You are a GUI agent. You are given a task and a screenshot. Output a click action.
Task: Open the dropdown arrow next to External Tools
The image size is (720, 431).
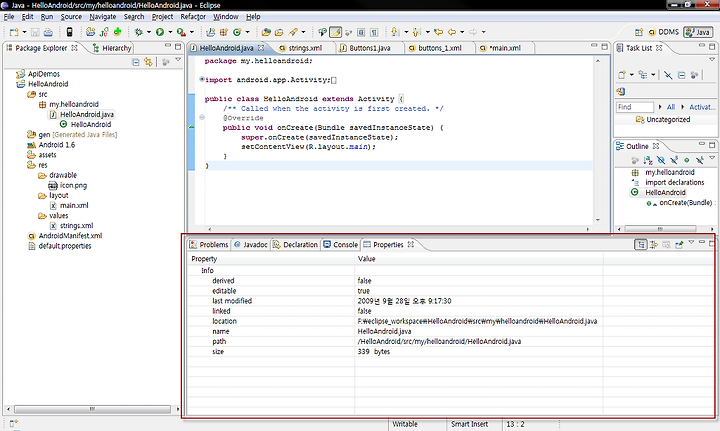(x=192, y=32)
